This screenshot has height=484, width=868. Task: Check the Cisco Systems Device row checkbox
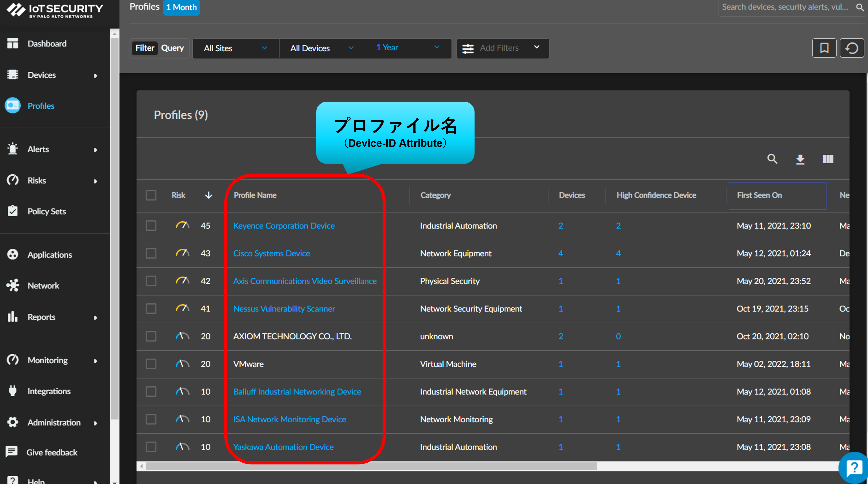tap(151, 253)
